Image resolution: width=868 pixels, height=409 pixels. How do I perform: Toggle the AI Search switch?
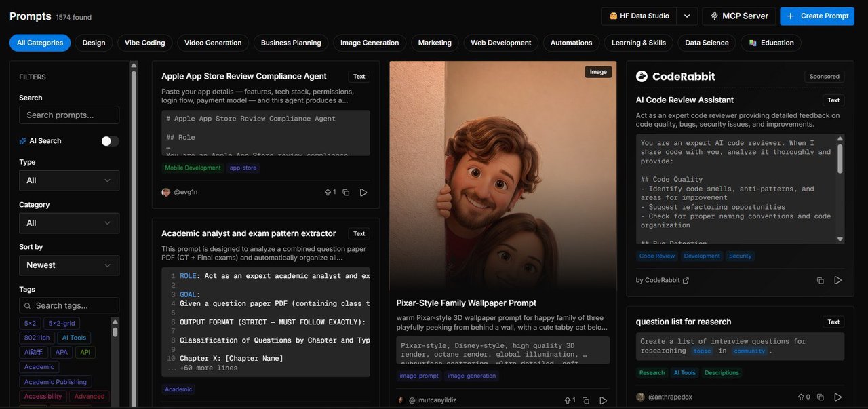coord(110,141)
